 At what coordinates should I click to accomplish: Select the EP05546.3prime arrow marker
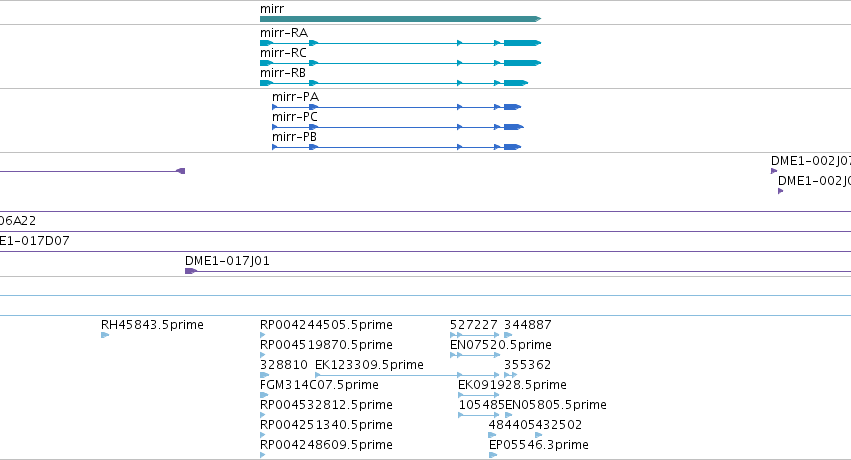[493, 455]
